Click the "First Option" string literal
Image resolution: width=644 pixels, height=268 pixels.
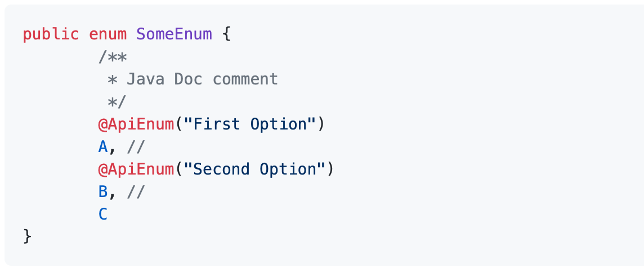(x=250, y=124)
